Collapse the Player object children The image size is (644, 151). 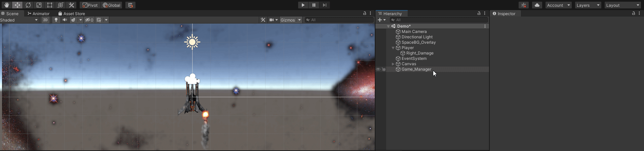(393, 48)
